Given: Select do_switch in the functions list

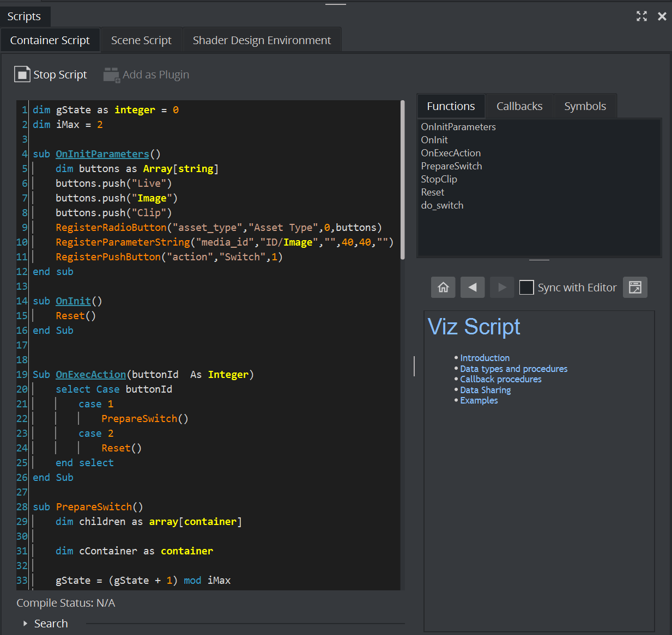Looking at the screenshot, I should (x=442, y=205).
